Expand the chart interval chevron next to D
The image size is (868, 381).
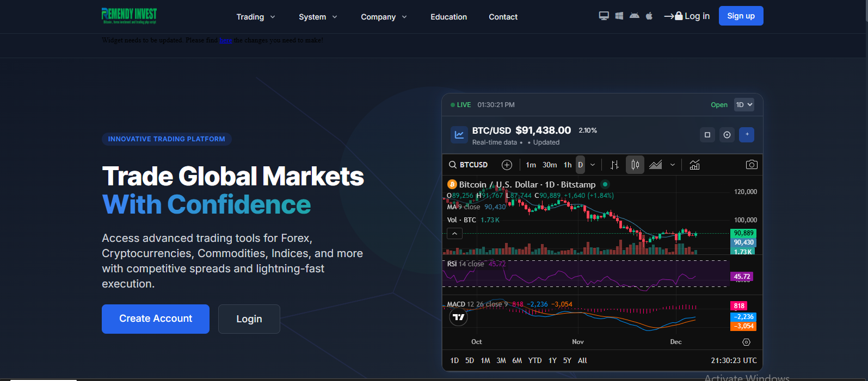tap(593, 165)
